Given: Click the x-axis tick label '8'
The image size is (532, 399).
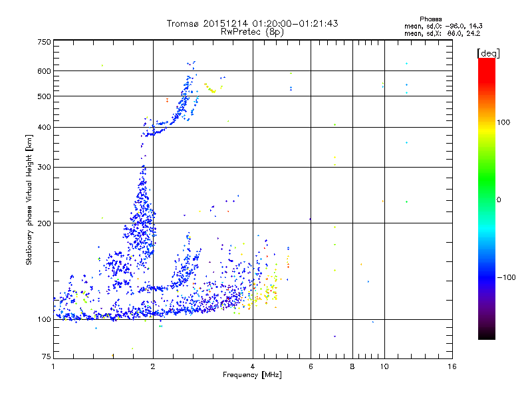Looking at the screenshot, I should (352, 366).
